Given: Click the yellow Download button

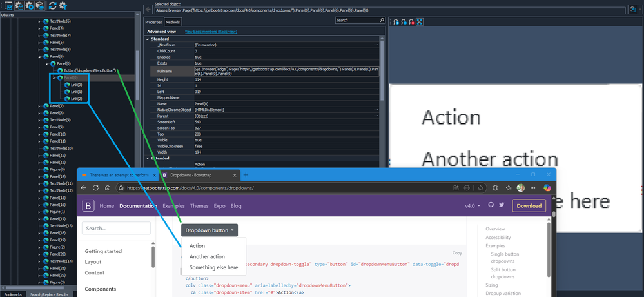Looking at the screenshot, I should 529,206.
